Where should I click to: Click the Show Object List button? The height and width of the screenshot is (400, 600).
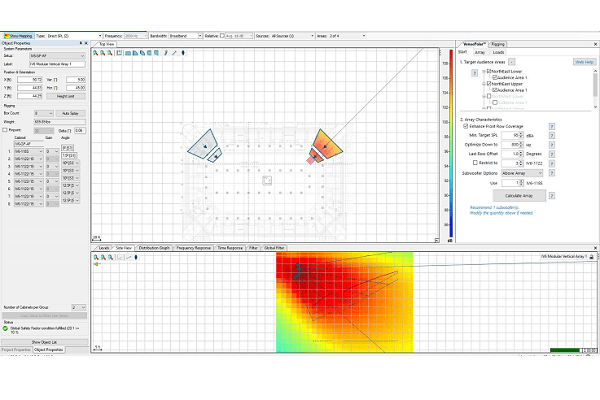coord(44,342)
